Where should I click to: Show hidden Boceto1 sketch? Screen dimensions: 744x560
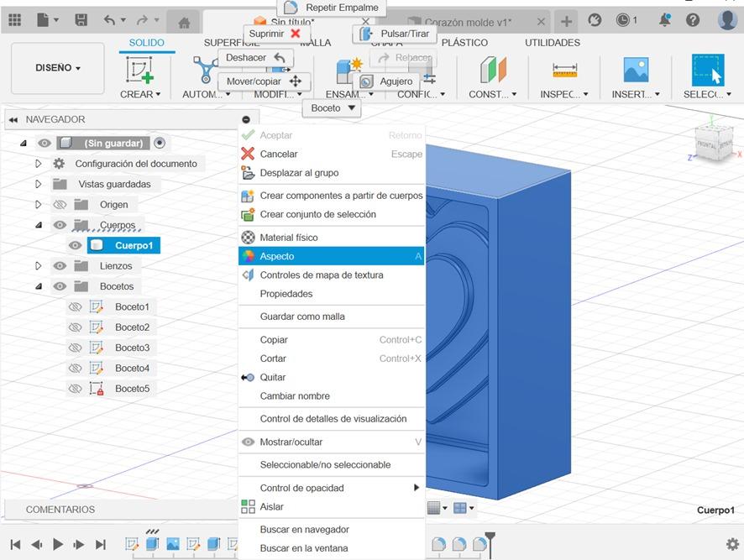(x=75, y=307)
